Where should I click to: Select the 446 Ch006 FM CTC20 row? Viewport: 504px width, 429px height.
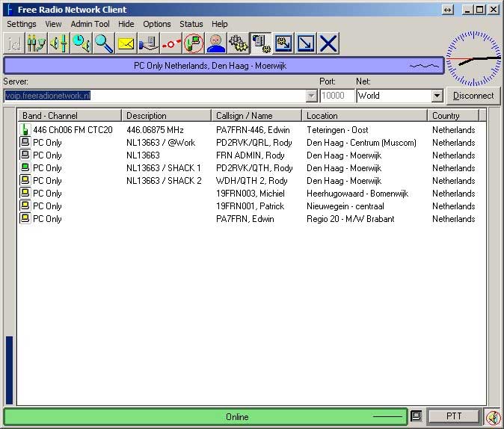(x=73, y=130)
